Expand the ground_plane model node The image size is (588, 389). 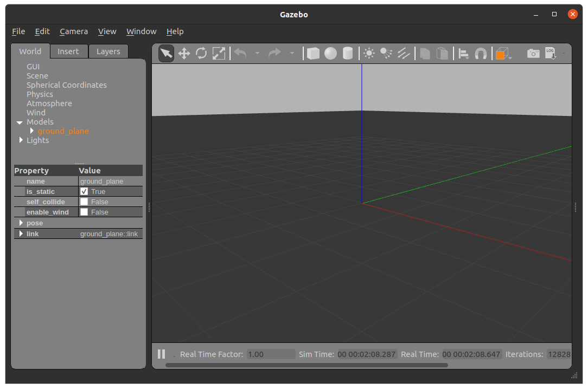[x=32, y=131]
